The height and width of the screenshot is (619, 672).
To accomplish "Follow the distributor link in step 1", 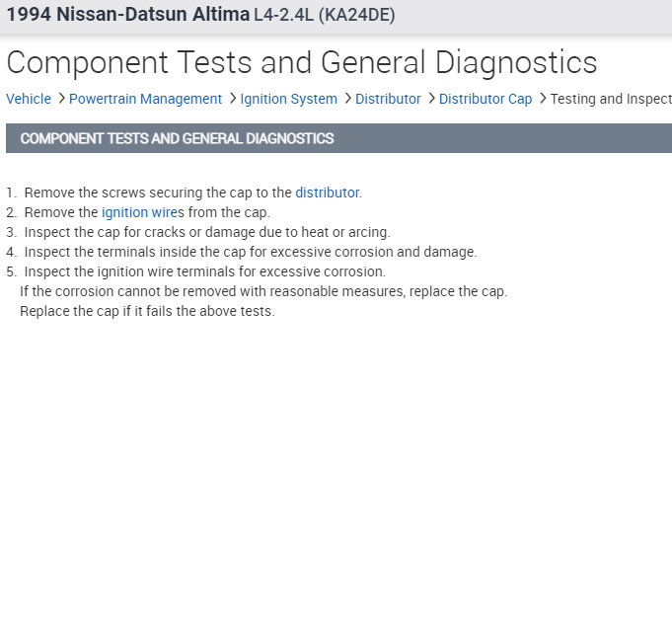I will click(327, 193).
